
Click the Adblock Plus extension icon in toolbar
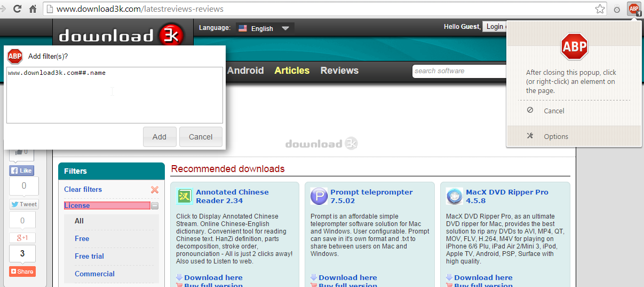pyautogui.click(x=634, y=9)
